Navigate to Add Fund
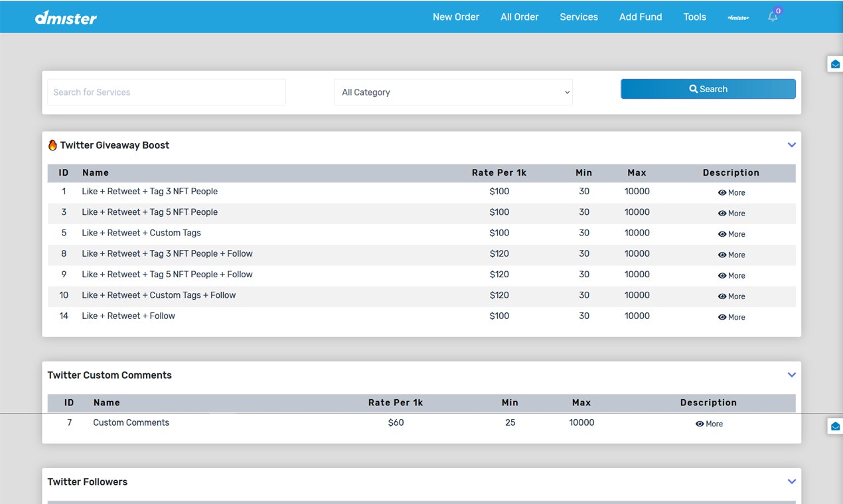Image resolution: width=843 pixels, height=504 pixels. pyautogui.click(x=641, y=17)
